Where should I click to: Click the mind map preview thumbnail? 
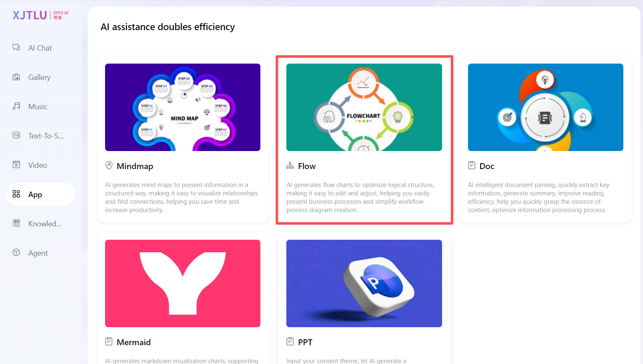tap(183, 107)
